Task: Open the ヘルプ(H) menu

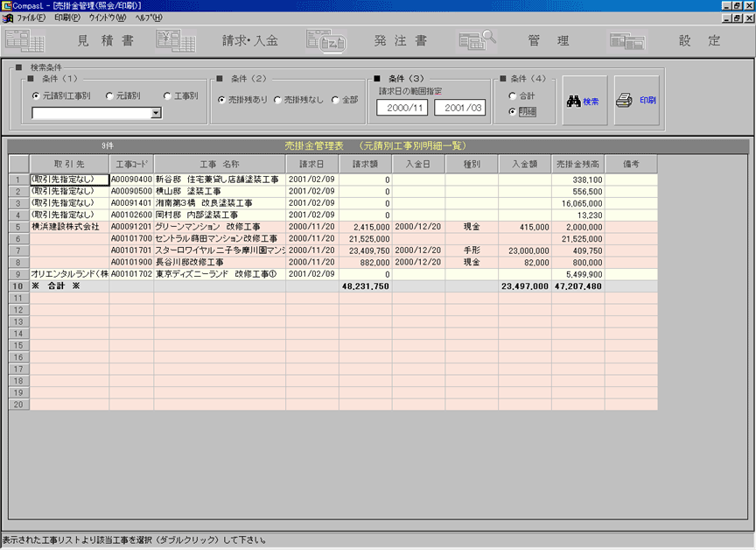Action: click(x=148, y=18)
